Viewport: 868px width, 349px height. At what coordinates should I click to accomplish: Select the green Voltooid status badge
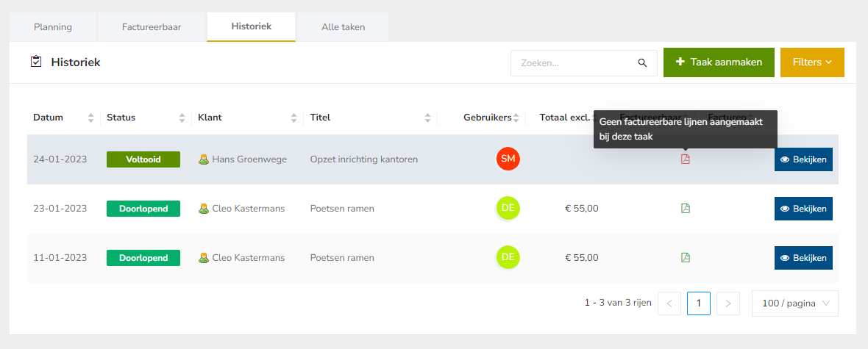[x=143, y=159]
